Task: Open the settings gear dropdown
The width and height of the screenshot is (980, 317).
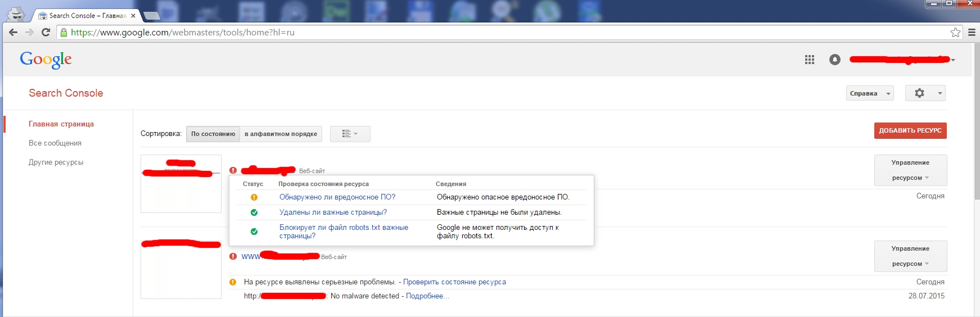Action: click(925, 93)
